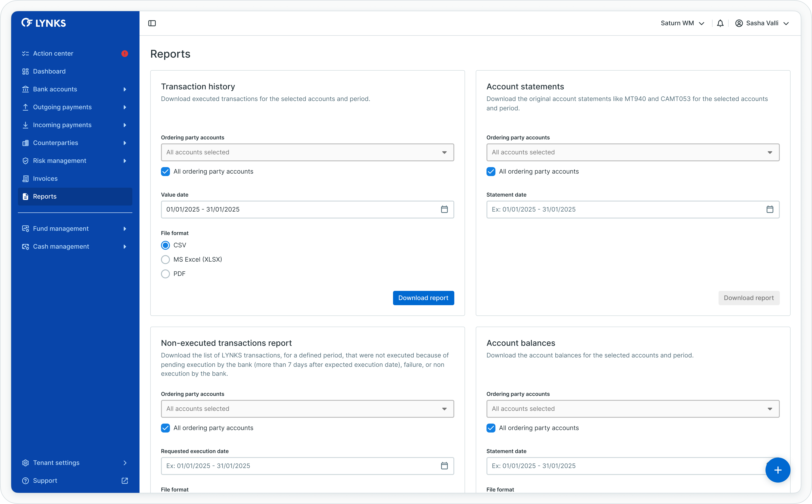Open Saturn WM tenant dropdown
812x504 pixels.
point(682,23)
